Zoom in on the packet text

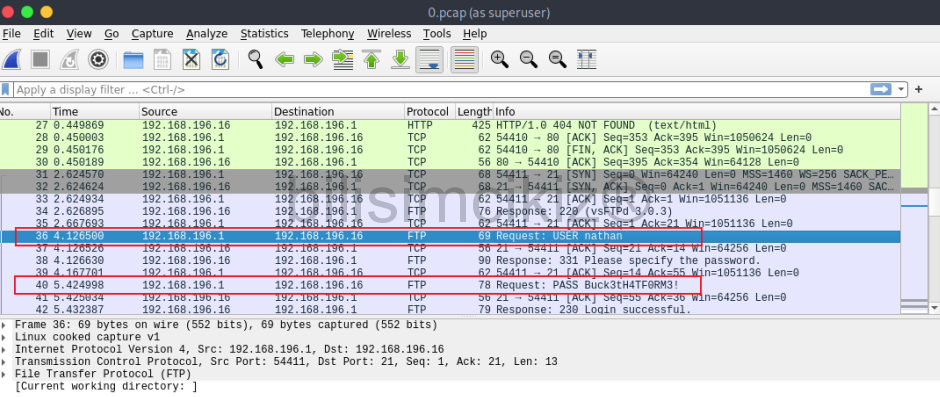tap(499, 59)
